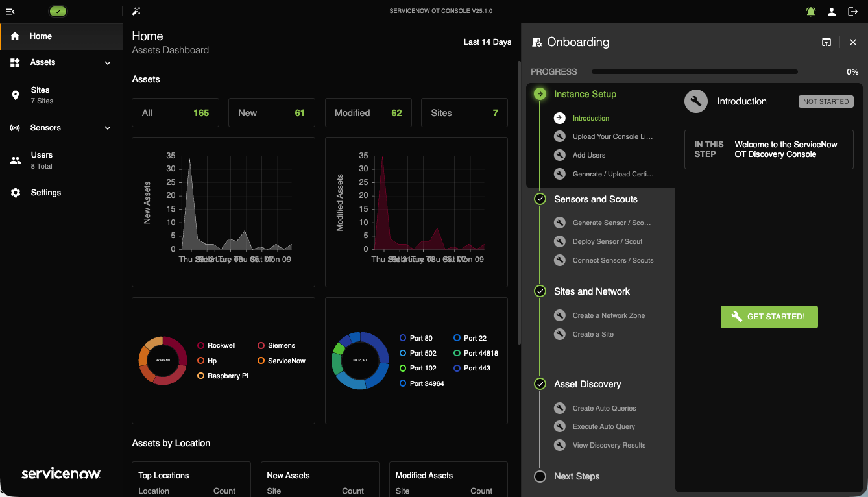This screenshot has height=497, width=868.
Task: Pop out the Onboarding panel
Action: [826, 42]
